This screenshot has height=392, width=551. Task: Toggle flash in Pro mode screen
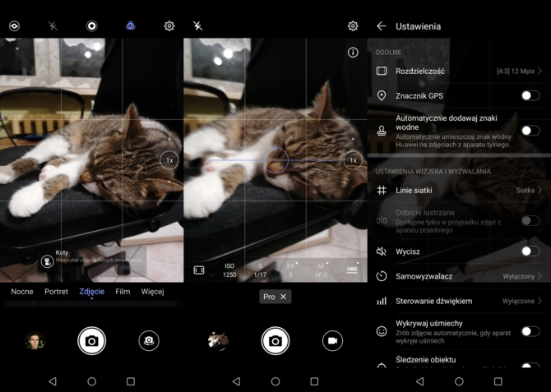click(x=198, y=25)
